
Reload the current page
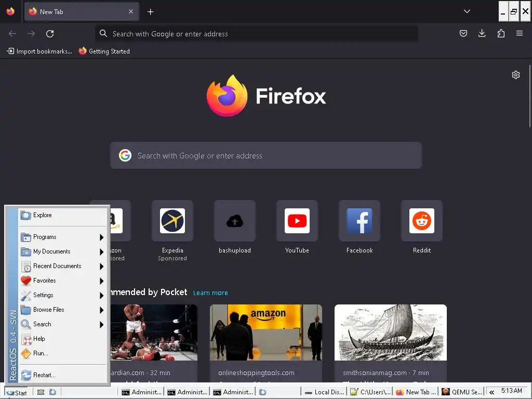tap(50, 34)
